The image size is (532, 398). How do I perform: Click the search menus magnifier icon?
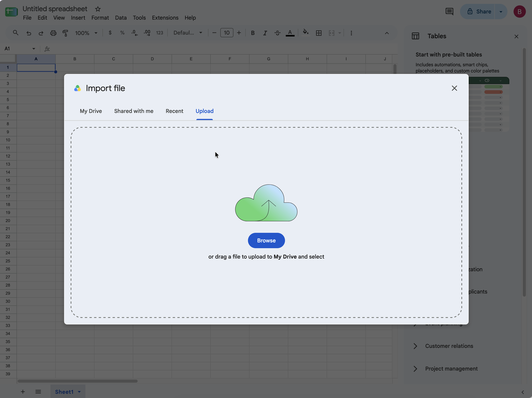pos(16,33)
